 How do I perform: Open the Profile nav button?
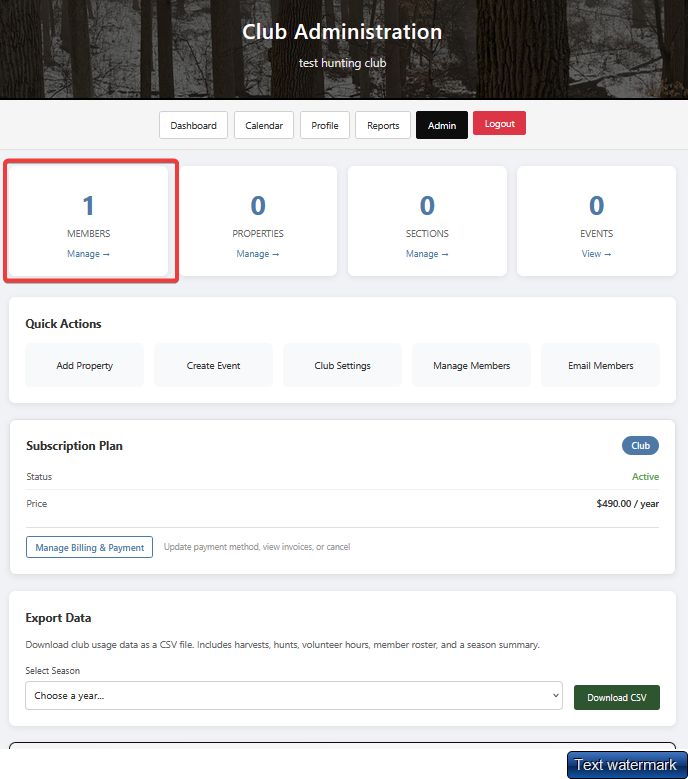pyautogui.click(x=324, y=125)
